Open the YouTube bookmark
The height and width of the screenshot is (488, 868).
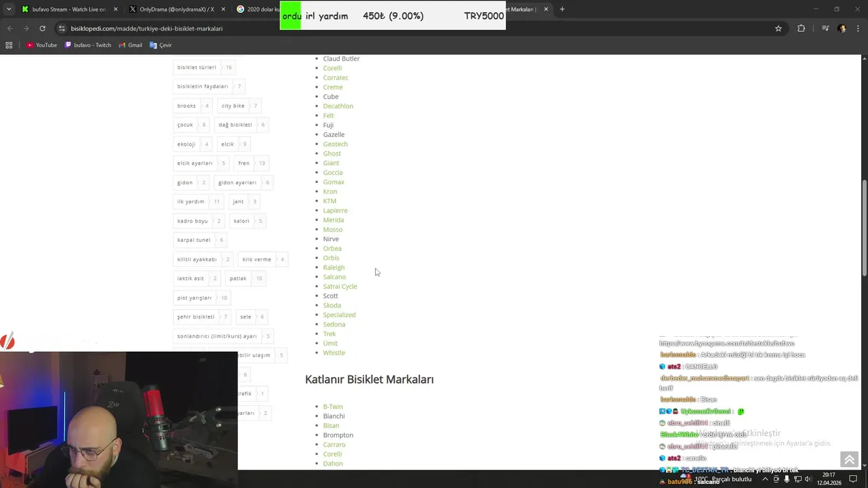click(41, 45)
